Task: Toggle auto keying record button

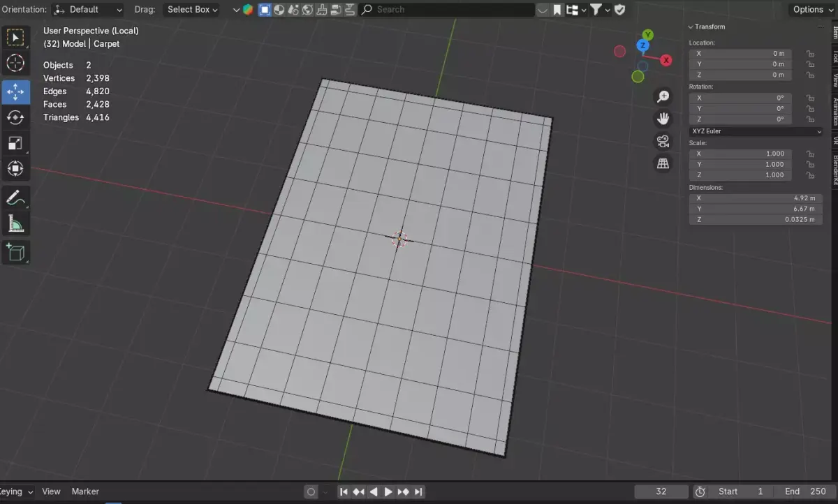Action: point(311,491)
